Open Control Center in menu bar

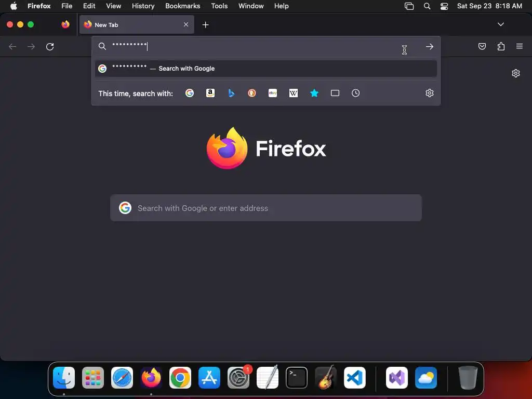click(444, 6)
